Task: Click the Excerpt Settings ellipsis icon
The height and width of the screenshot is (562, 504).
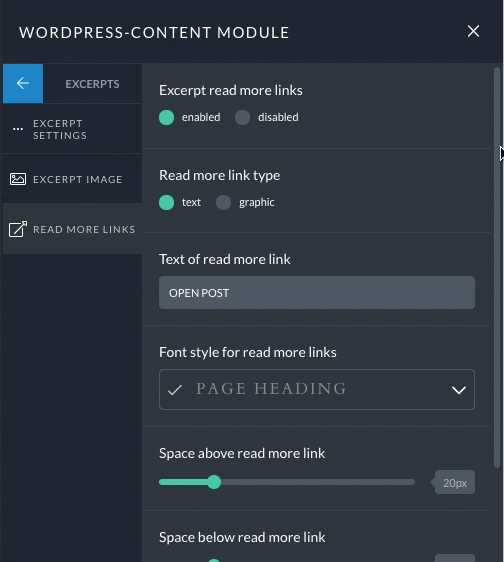Action: (18, 129)
